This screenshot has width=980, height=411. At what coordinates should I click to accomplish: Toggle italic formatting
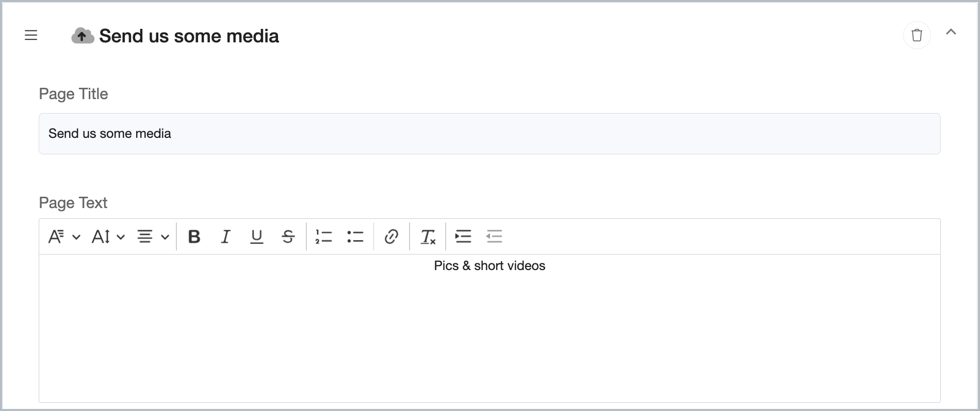pyautogui.click(x=225, y=237)
